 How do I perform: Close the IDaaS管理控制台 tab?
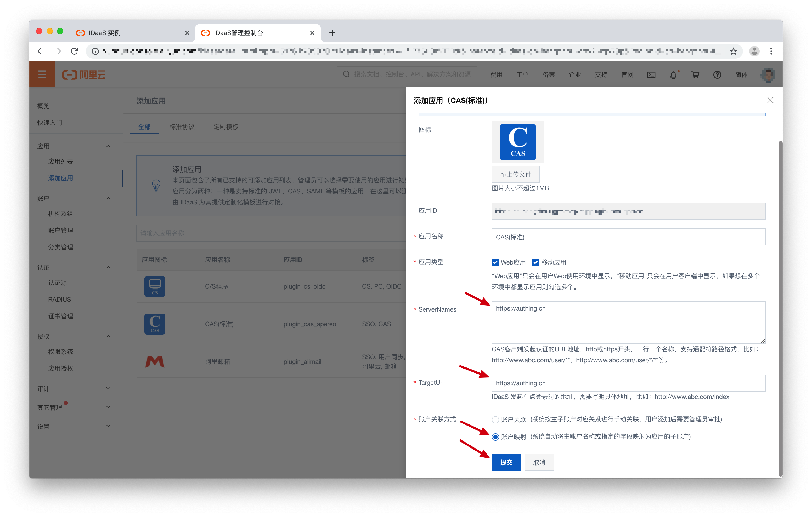pyautogui.click(x=312, y=33)
